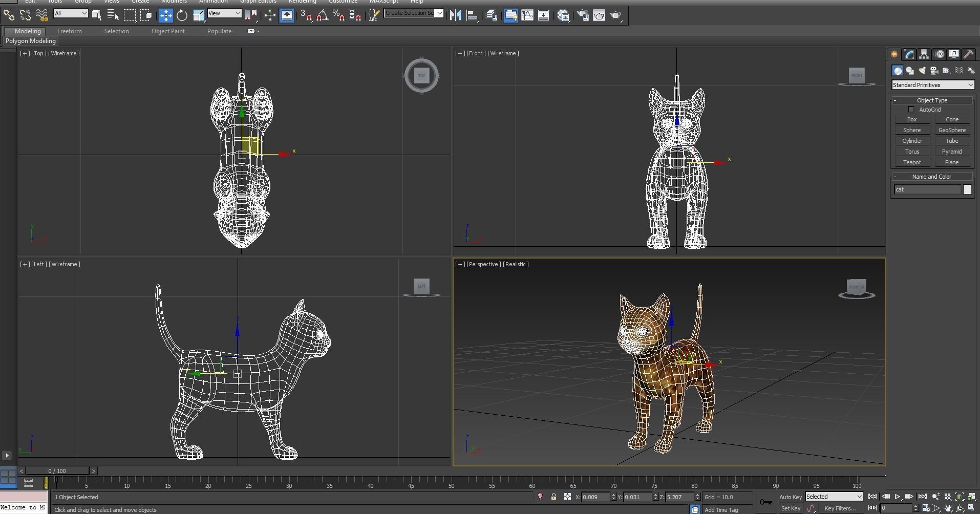The height and width of the screenshot is (514, 980).
Task: Open the Standard Primitives dropdown
Action: point(932,85)
